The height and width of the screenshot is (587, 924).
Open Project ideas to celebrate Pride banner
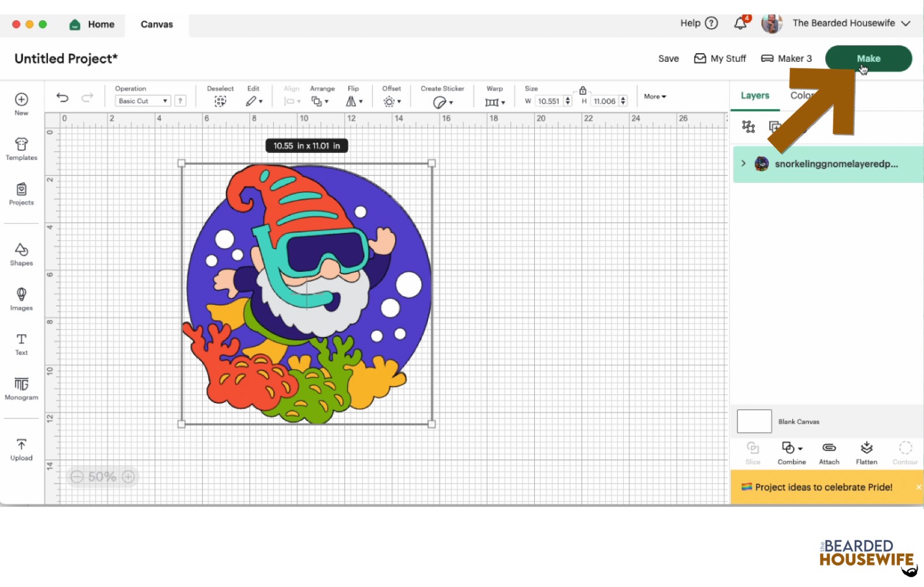pyautogui.click(x=824, y=487)
